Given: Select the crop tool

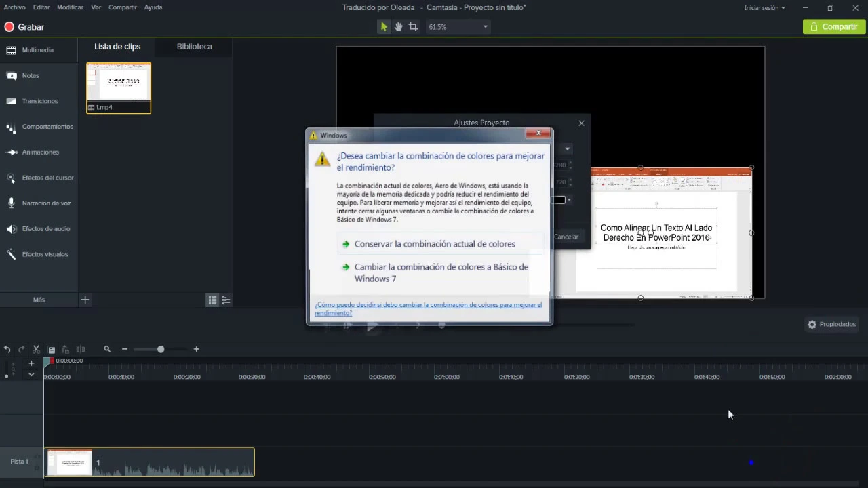Looking at the screenshot, I should (x=413, y=26).
